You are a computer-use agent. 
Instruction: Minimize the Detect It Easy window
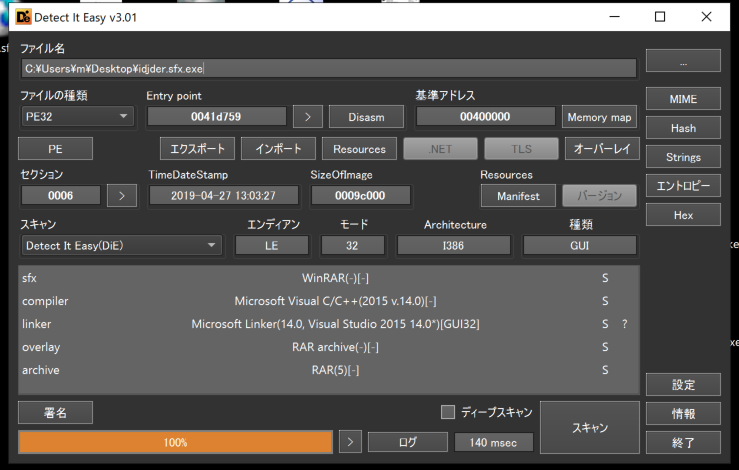(615, 17)
